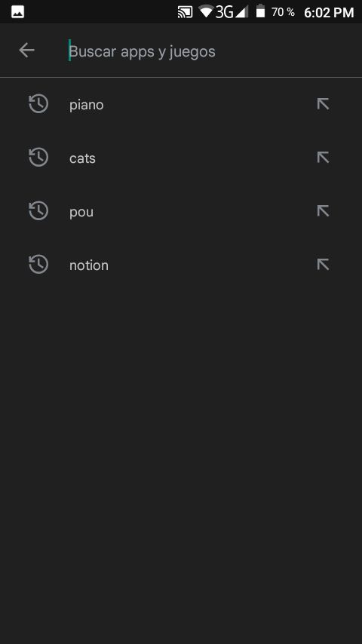Image resolution: width=362 pixels, height=644 pixels.
Task: Fill search box with cats via arrow
Action: coord(323,158)
